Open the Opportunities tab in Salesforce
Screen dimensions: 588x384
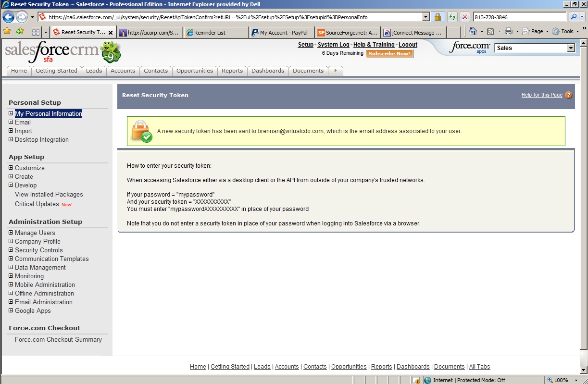pos(195,71)
